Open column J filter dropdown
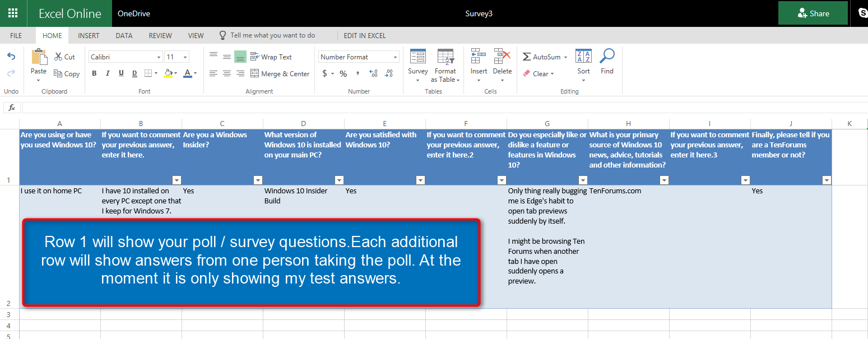Image resolution: width=868 pixels, height=339 pixels. pos(827,180)
